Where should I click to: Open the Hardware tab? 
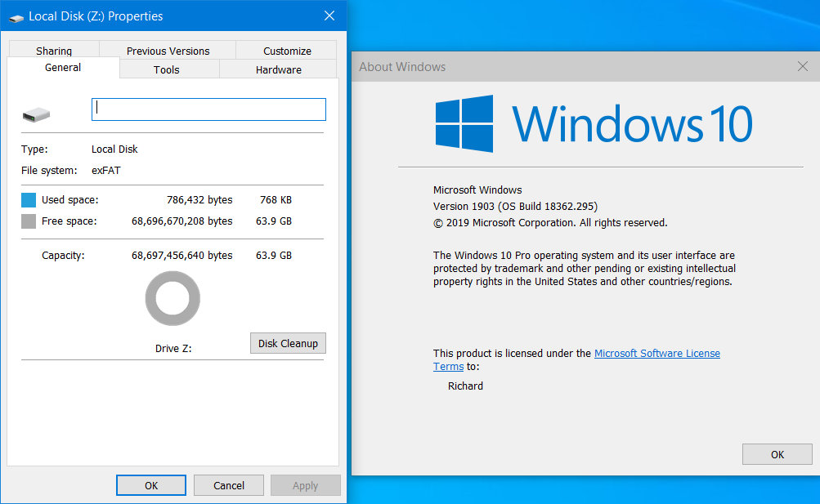[x=278, y=70]
